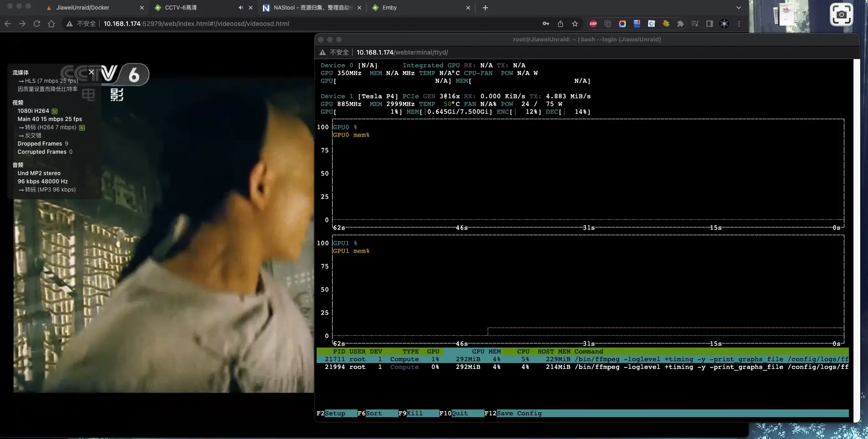Expand the tab search dropdown chevron
The image size is (868, 439).
(739, 8)
